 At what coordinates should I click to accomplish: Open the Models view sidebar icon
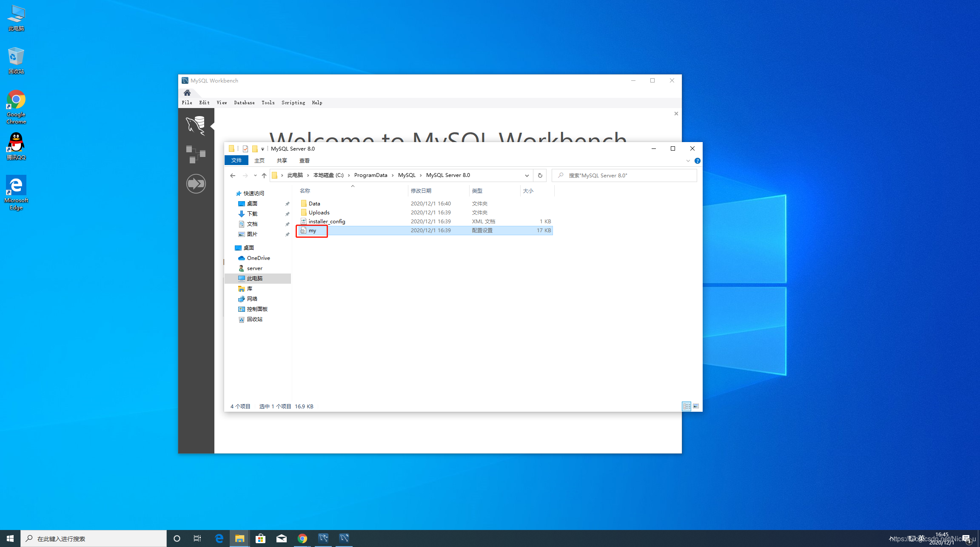[x=196, y=154]
